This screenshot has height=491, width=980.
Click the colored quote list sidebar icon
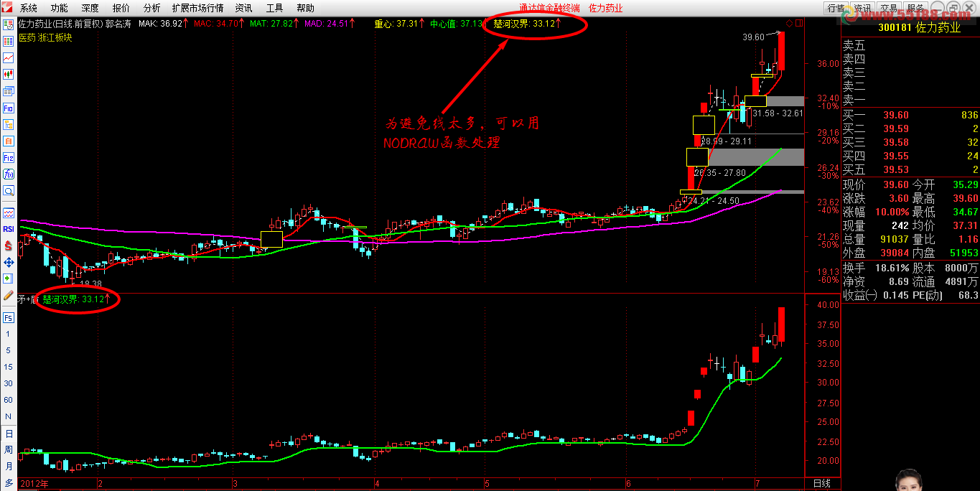[x=9, y=41]
